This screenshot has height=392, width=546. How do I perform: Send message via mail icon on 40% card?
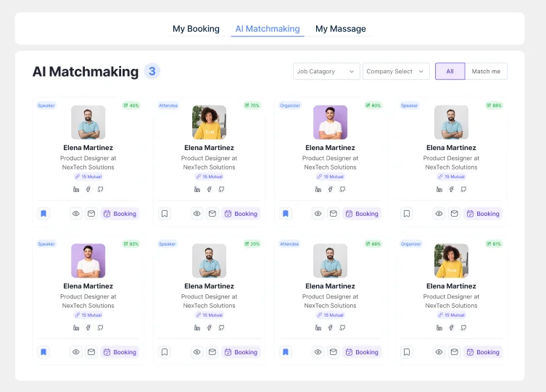pos(91,214)
